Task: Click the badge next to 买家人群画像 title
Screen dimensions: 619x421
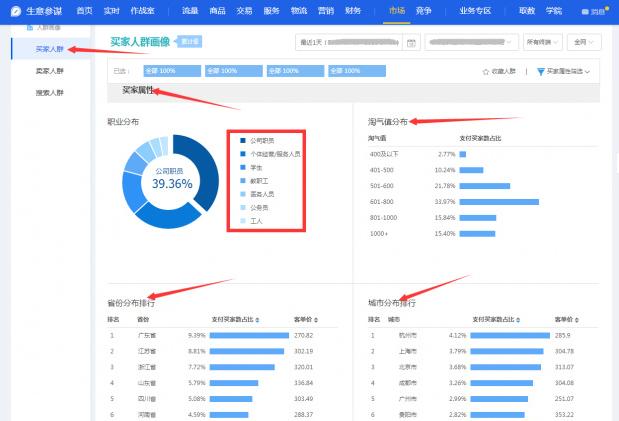Action: 189,41
